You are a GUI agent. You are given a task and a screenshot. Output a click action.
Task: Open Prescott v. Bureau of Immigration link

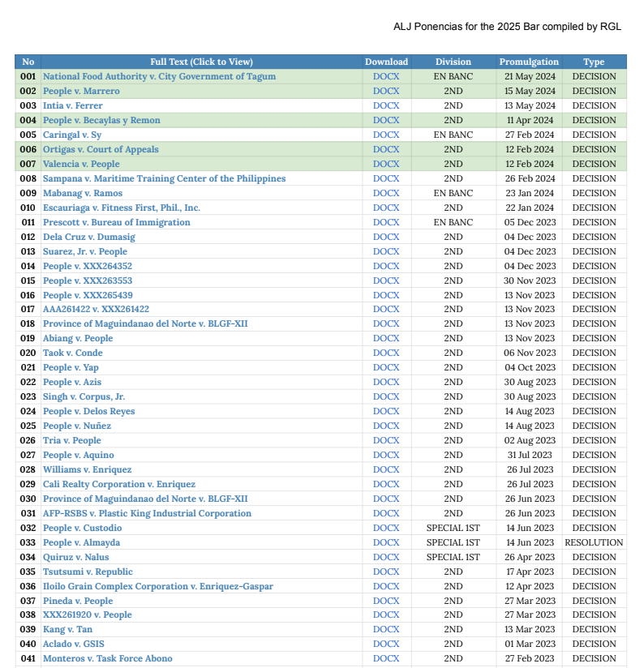coord(116,222)
